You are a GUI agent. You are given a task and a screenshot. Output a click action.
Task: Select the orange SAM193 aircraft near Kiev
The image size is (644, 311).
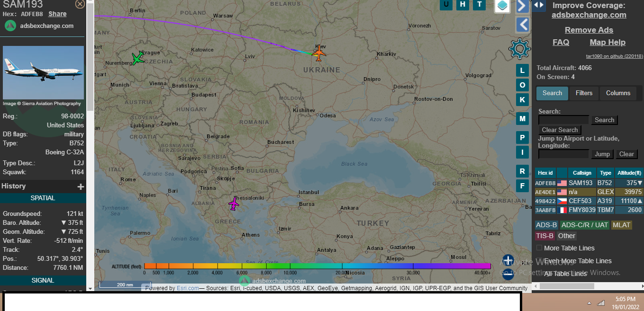tap(319, 53)
